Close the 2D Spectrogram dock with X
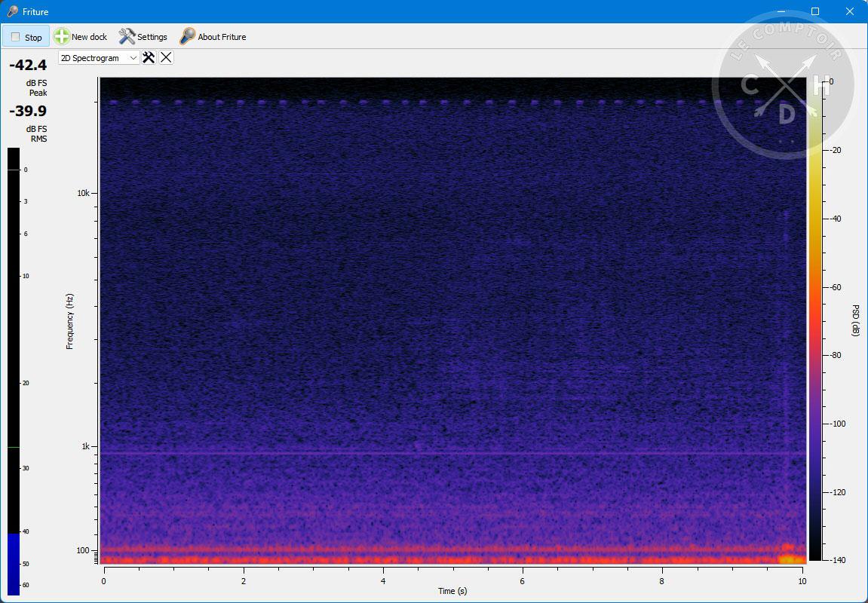Image resolution: width=868 pixels, height=603 pixels. 166,58
